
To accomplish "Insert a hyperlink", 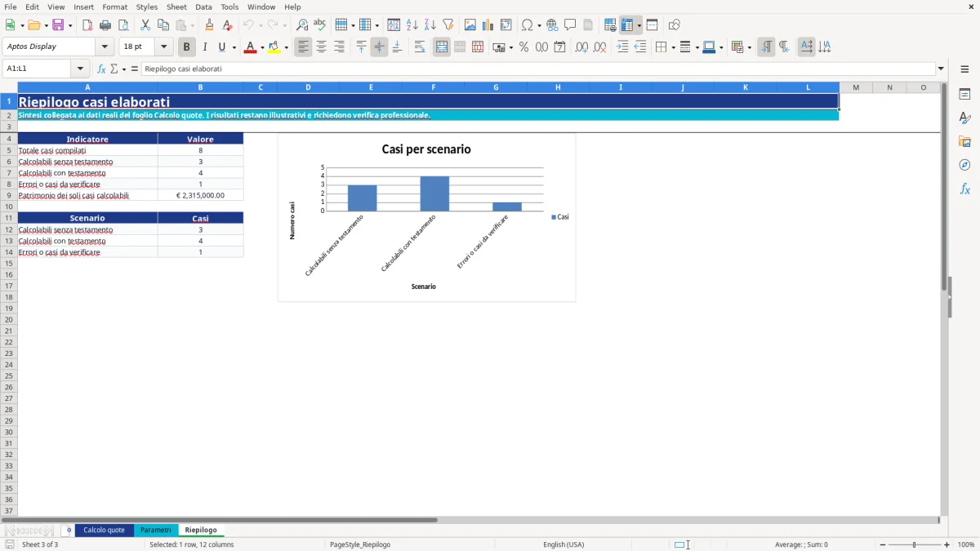I will click(552, 25).
